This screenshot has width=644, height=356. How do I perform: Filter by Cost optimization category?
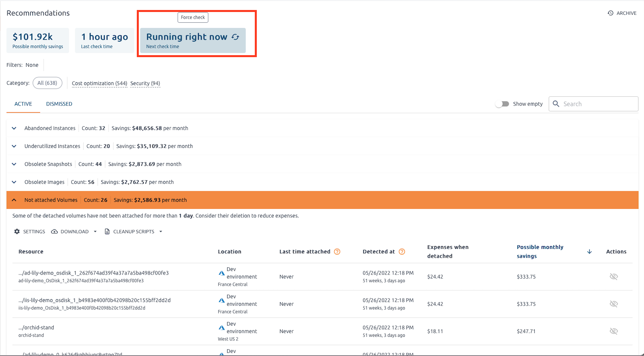point(99,84)
